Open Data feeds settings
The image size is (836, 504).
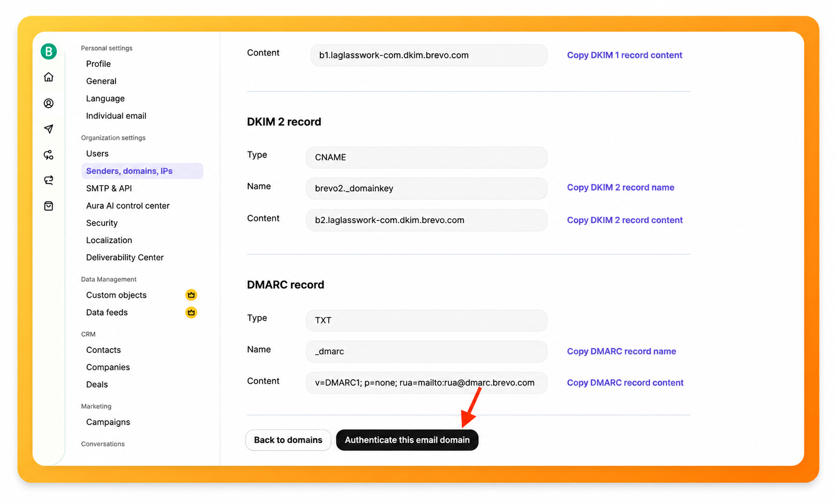(x=107, y=313)
